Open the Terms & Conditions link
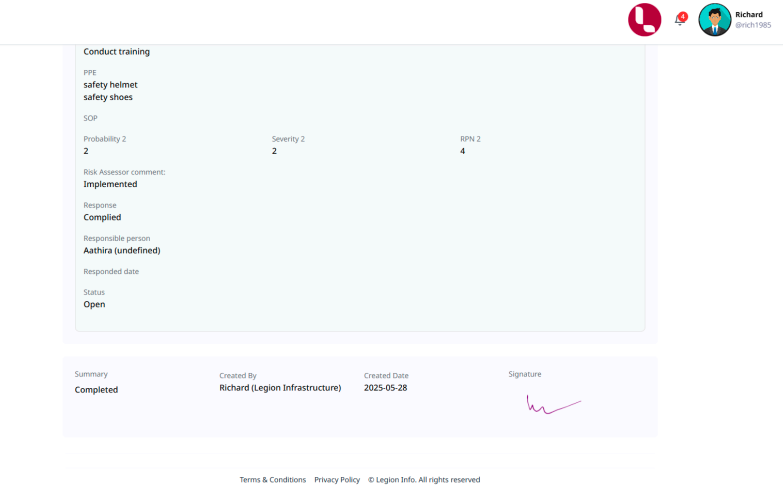The width and height of the screenshot is (783, 491). [272, 480]
